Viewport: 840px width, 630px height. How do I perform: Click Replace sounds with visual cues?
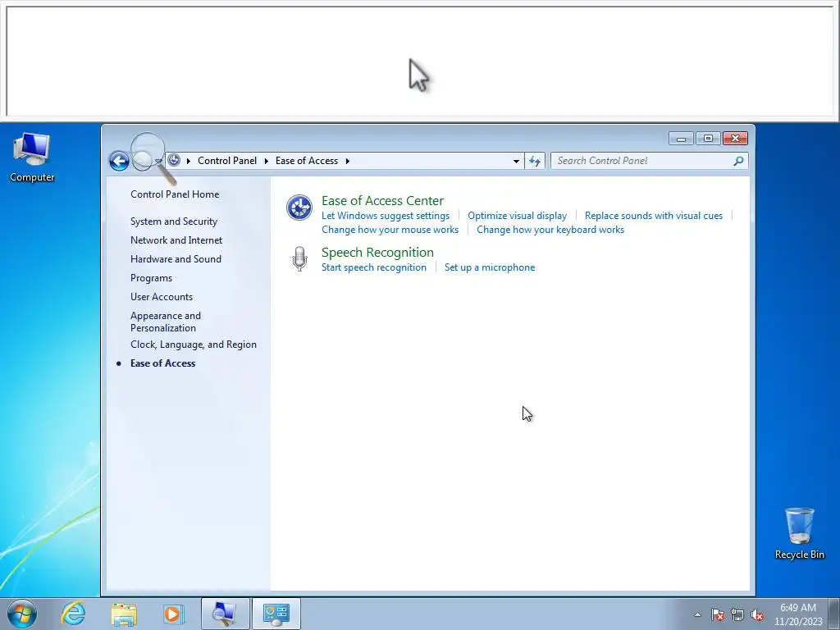click(654, 216)
